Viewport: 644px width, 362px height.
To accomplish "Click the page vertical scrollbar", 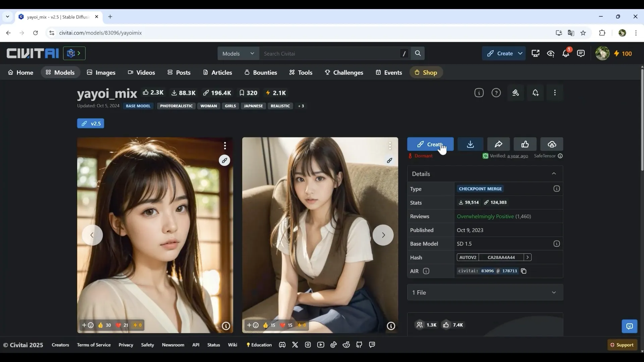I will [642, 117].
